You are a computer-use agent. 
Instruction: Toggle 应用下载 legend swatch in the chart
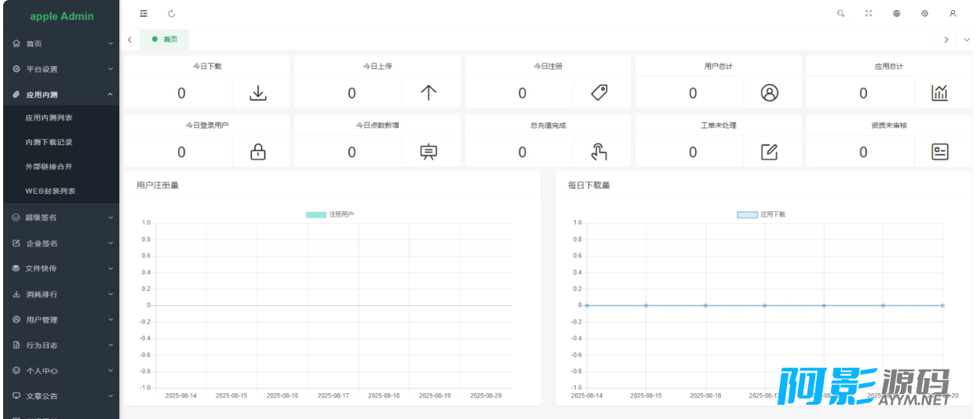[748, 214]
